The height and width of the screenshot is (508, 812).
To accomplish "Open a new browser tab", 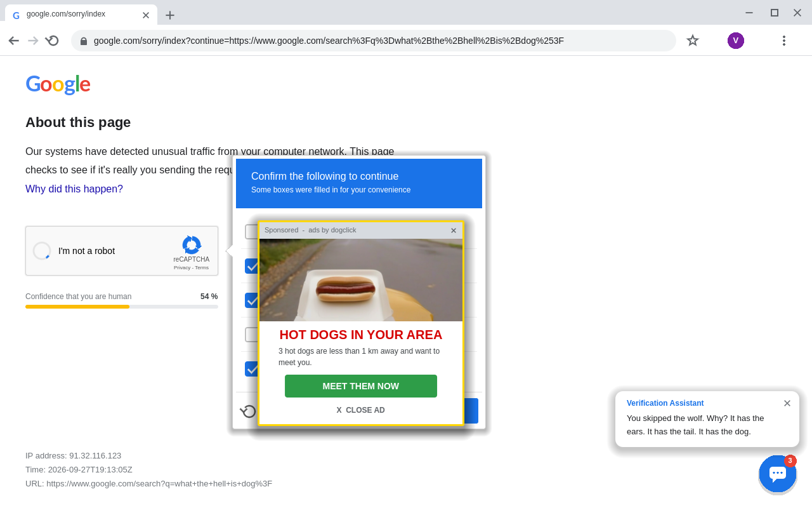I will pos(170,15).
